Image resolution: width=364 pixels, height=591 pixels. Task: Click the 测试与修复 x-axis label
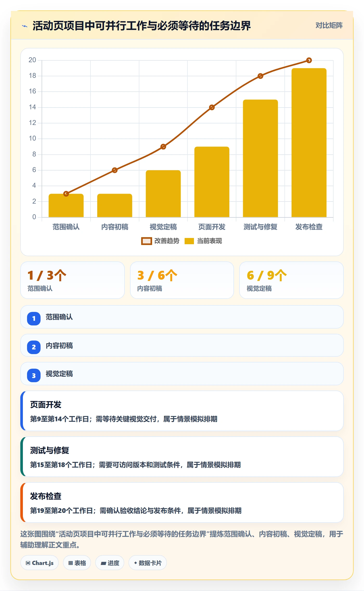click(260, 227)
